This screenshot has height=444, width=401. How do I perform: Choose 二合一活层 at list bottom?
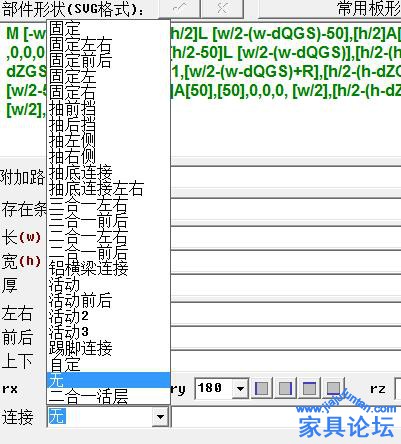pyautogui.click(x=108, y=396)
